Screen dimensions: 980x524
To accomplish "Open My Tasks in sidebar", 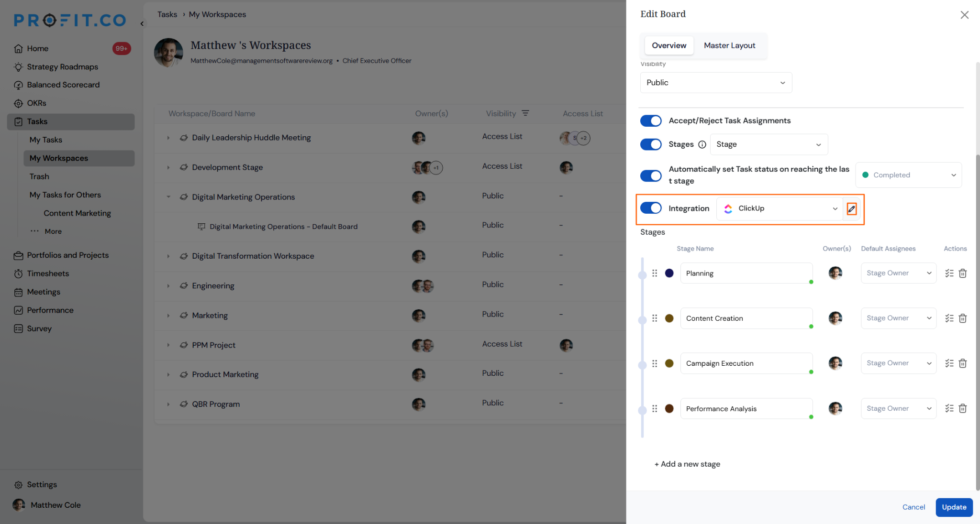I will 45,140.
